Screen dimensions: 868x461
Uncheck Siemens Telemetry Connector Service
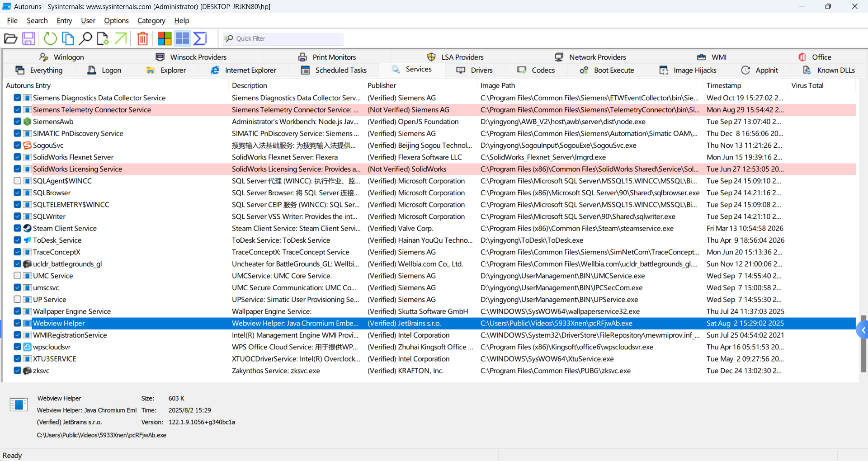(17, 109)
